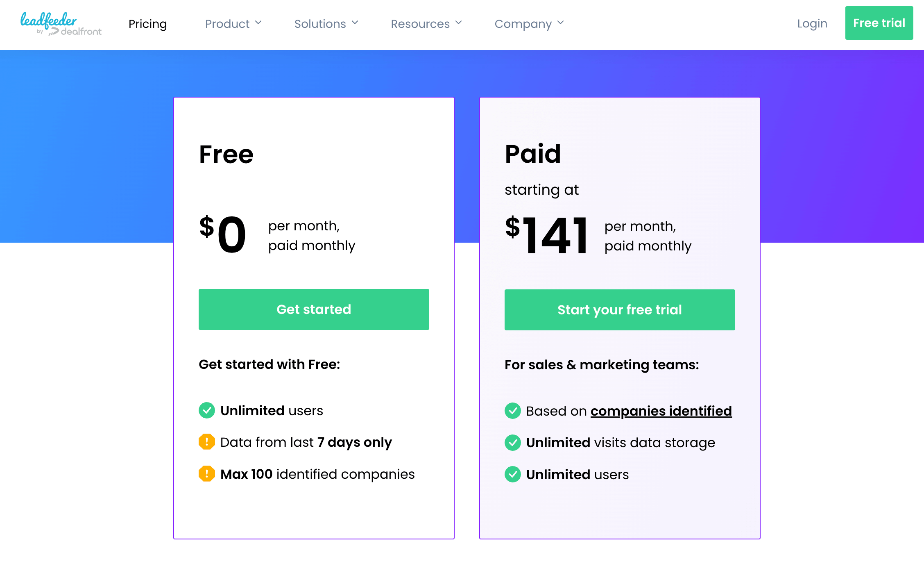Click the Dealfront icon in the logo

click(54, 31)
